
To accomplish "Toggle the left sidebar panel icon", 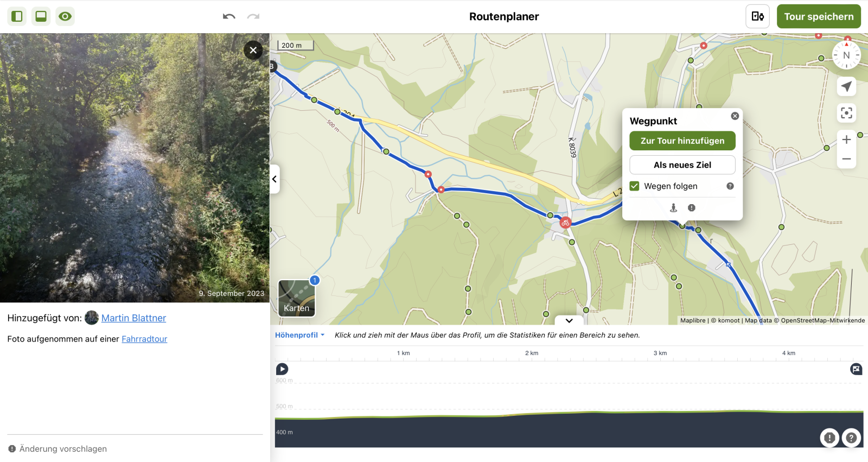I will coord(17,16).
